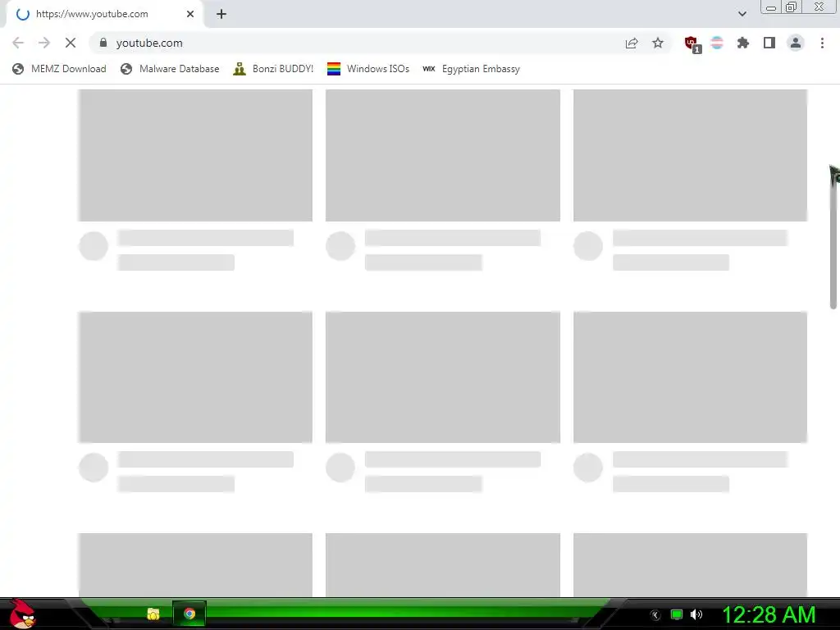840x630 pixels.
Task: Open the volume speaker icon
Action: 696,614
